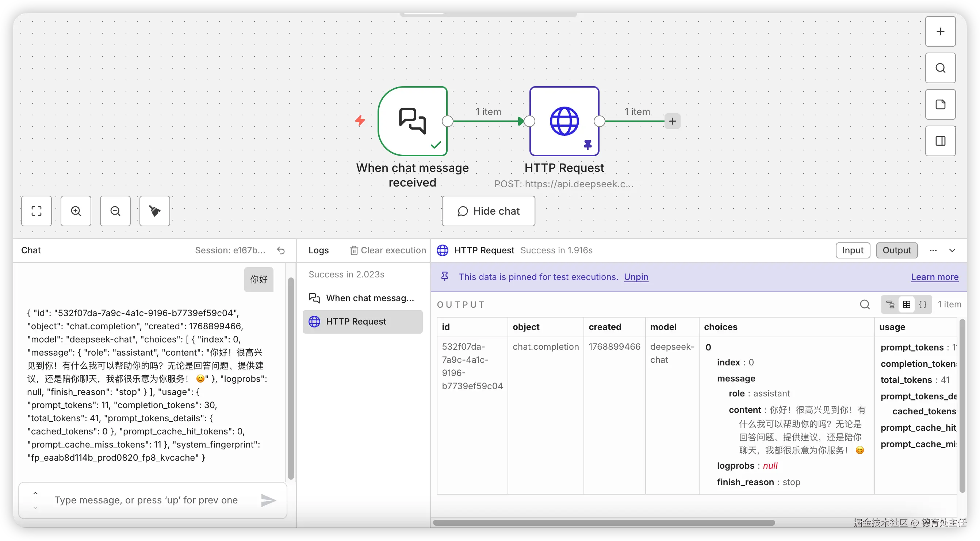The height and width of the screenshot is (541, 980).
Task: Add node after HTTP Request output
Action: 672,121
